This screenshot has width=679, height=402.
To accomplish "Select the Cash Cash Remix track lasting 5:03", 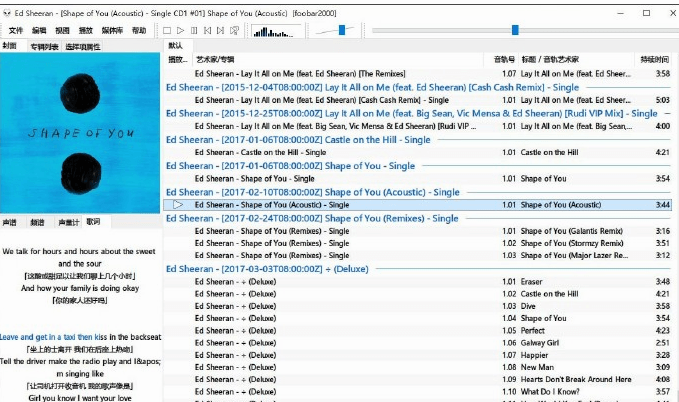I will (418, 100).
